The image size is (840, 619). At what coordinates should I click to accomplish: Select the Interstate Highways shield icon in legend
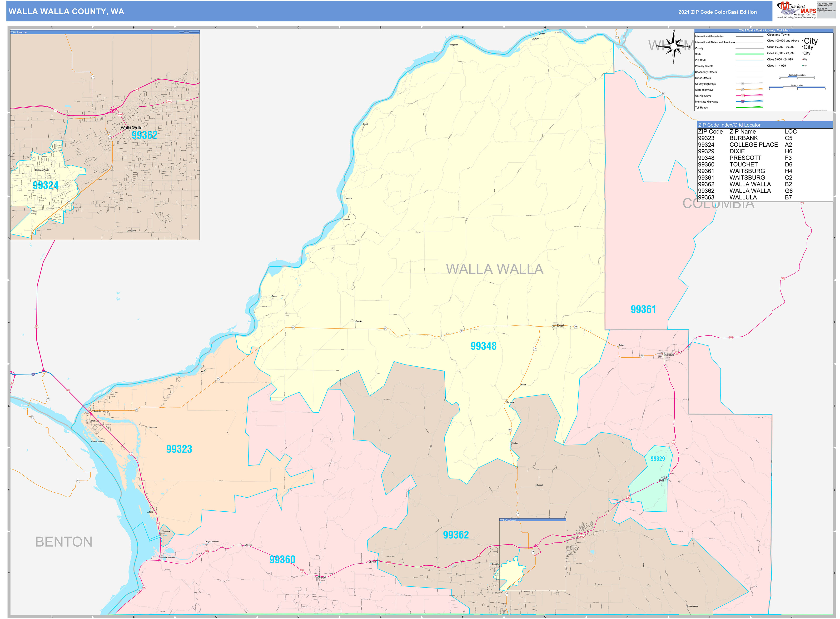point(743,102)
